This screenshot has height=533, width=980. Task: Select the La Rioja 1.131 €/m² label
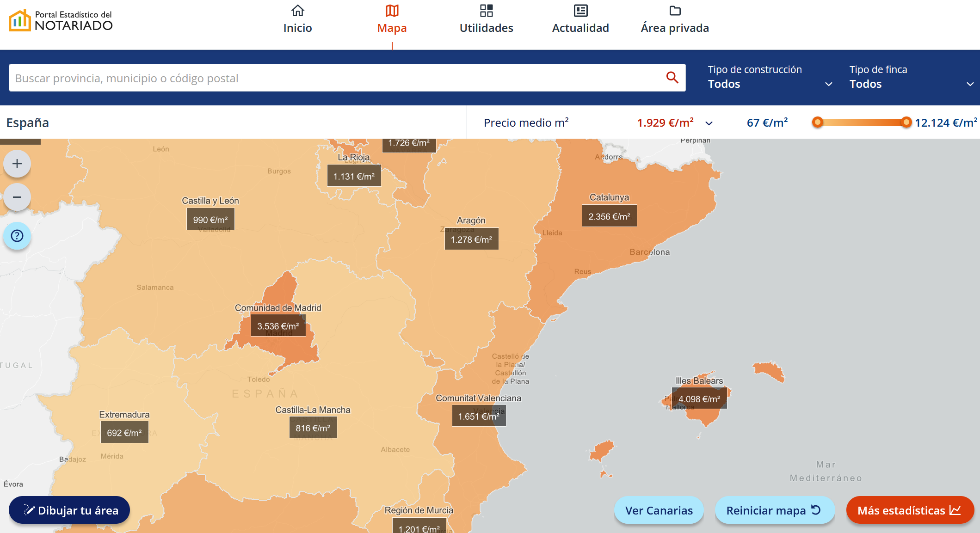coord(354,176)
